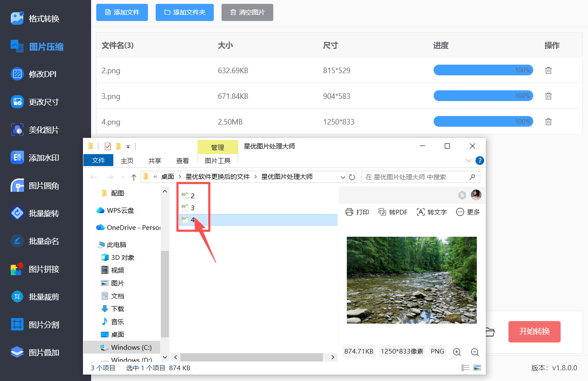Select the 图片拼接 tool
This screenshot has width=588, height=381.
[35, 269]
